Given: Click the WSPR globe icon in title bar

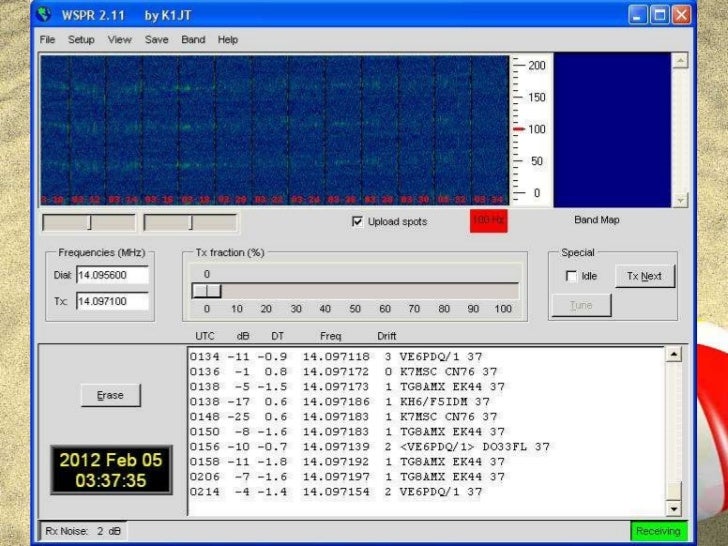Looking at the screenshot, I should [44, 15].
